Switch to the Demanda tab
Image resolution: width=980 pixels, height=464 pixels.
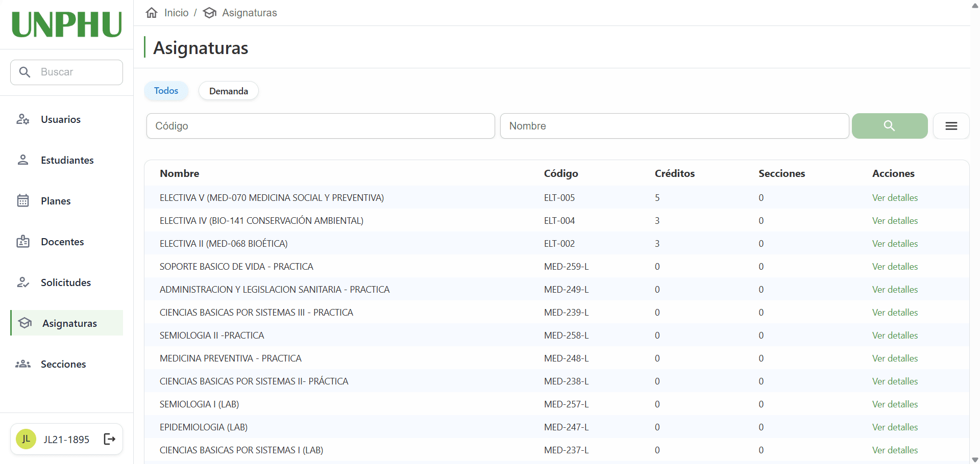pyautogui.click(x=229, y=91)
